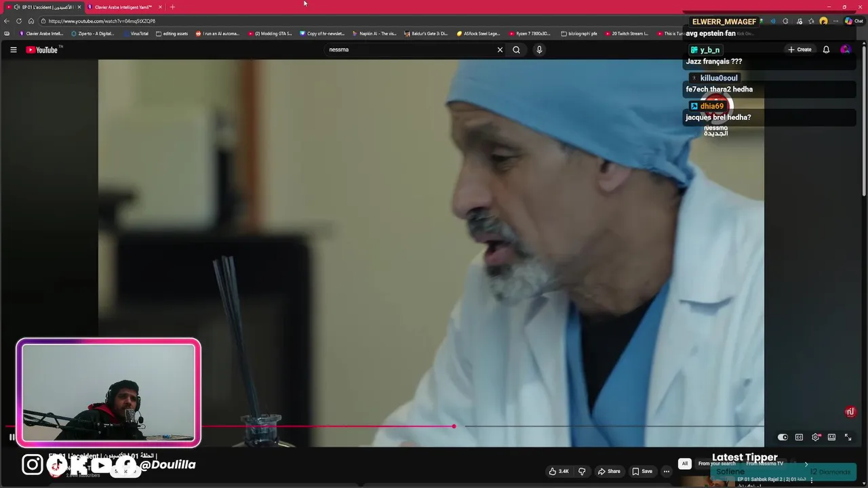Open more actions ellipsis below video

pyautogui.click(x=667, y=472)
